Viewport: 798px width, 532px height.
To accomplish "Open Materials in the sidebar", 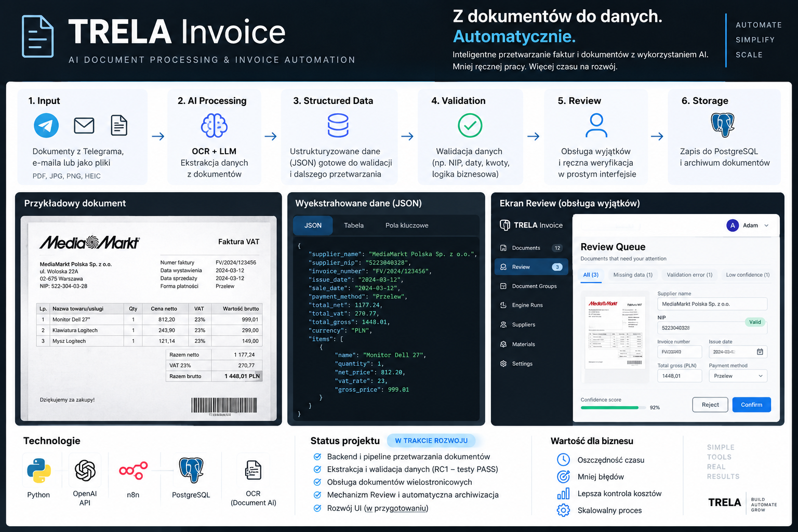I will 531,344.
